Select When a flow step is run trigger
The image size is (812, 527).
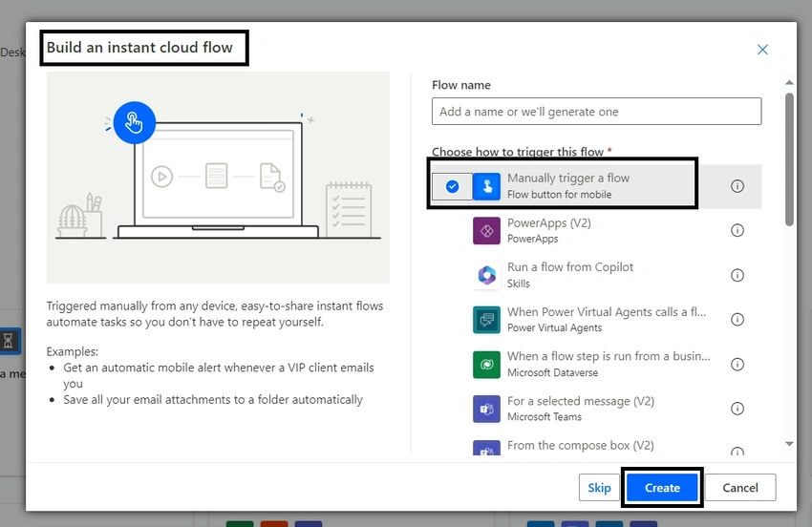(x=596, y=365)
